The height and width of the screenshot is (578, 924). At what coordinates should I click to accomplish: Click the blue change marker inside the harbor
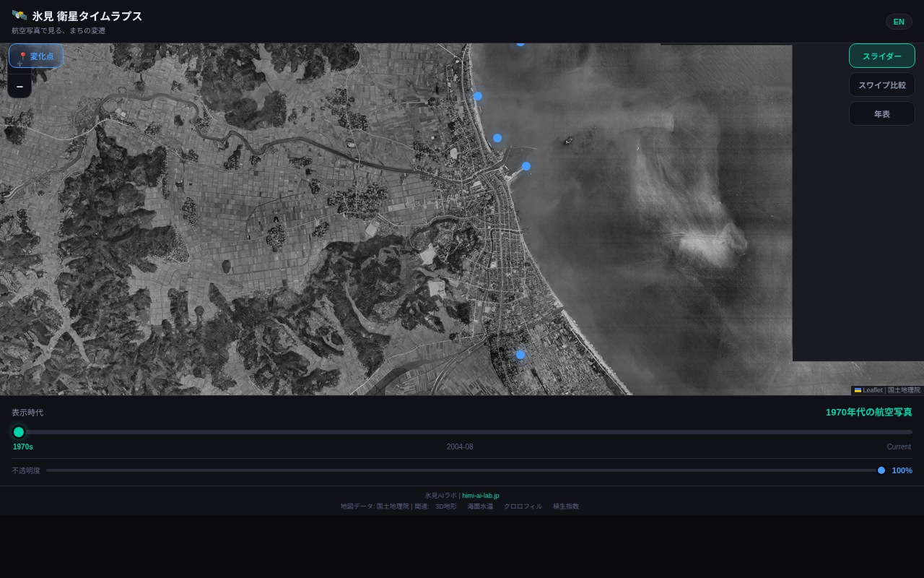click(526, 166)
